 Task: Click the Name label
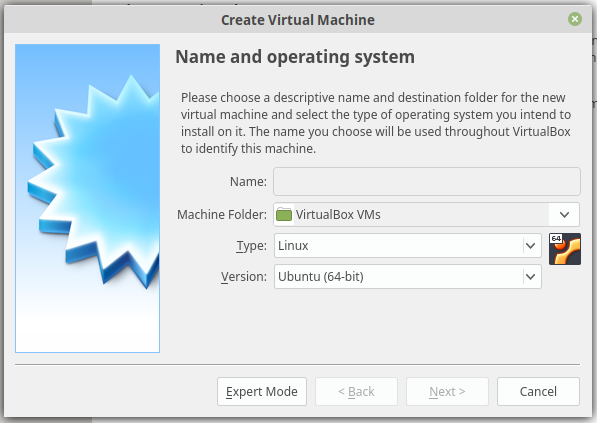pyautogui.click(x=248, y=182)
